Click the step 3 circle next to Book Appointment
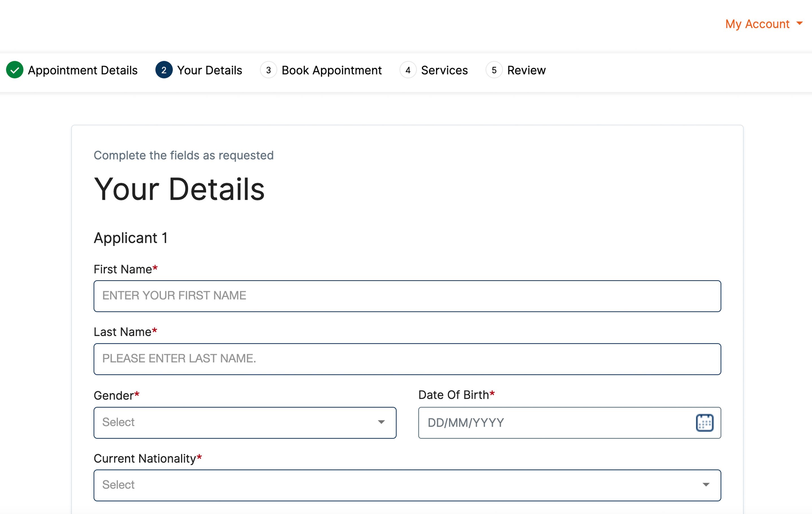 coord(268,70)
